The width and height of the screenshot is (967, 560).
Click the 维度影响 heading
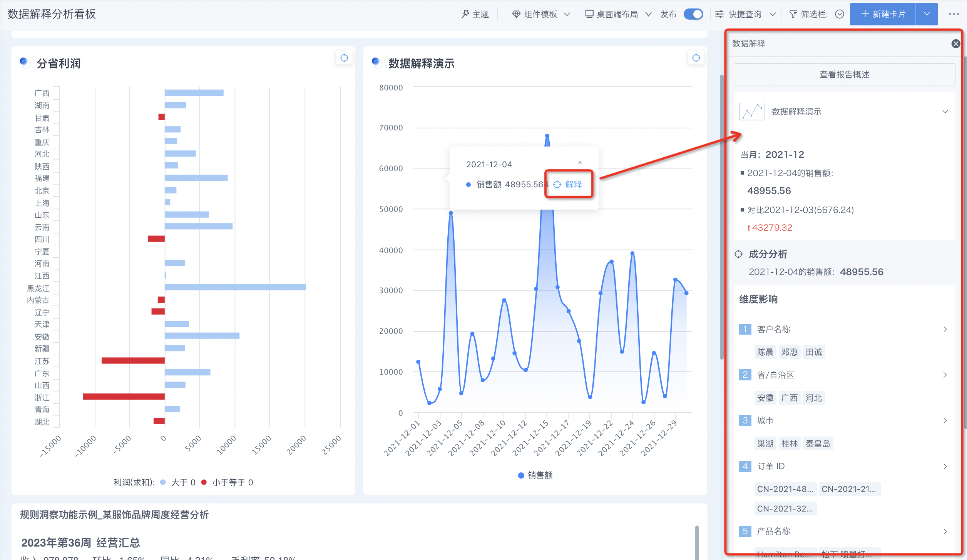coord(758,299)
